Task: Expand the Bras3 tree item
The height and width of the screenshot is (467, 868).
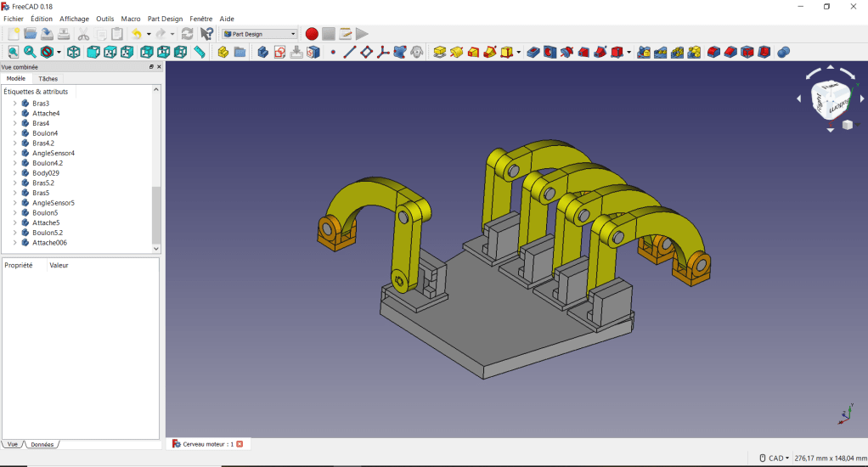Action: point(14,104)
